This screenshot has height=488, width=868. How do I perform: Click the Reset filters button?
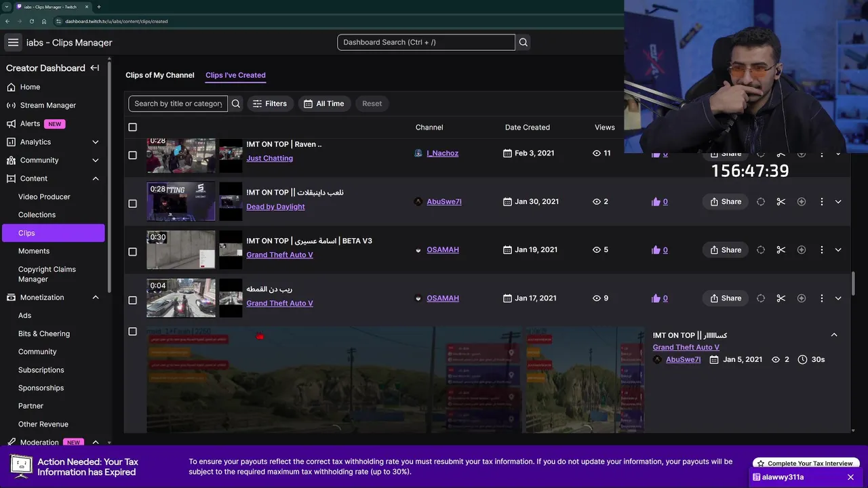pyautogui.click(x=372, y=104)
